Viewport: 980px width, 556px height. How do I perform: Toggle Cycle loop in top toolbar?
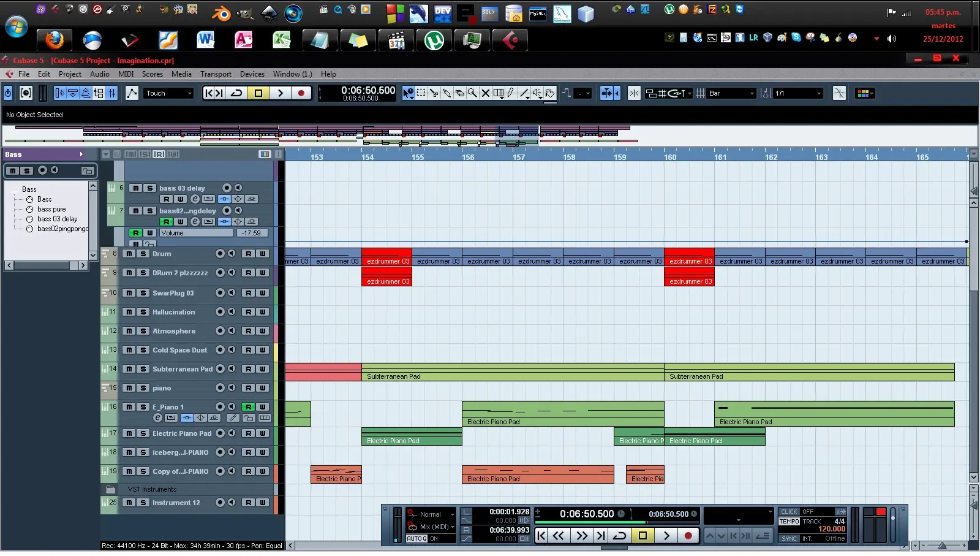pos(236,93)
